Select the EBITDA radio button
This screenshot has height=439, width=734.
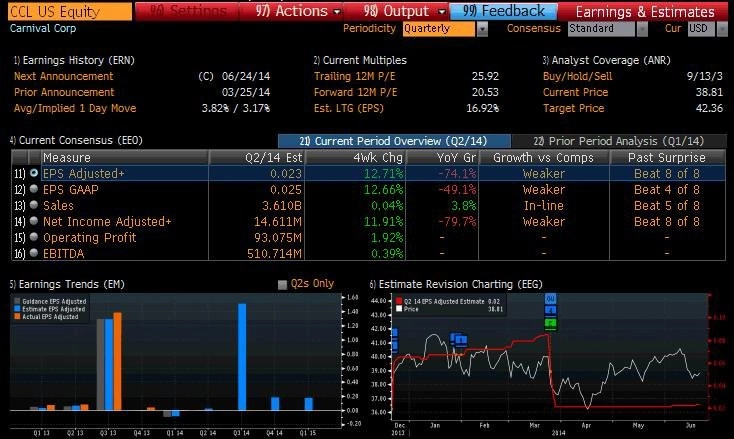(34, 253)
